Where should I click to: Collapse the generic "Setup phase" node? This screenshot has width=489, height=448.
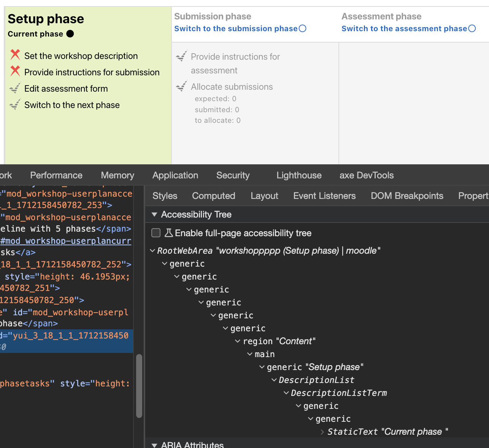point(262,367)
